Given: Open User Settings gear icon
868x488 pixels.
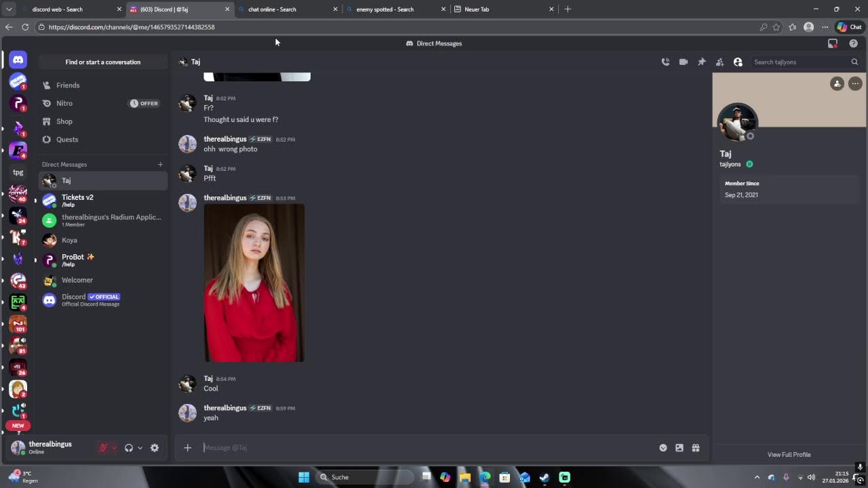Looking at the screenshot, I should point(155,447).
